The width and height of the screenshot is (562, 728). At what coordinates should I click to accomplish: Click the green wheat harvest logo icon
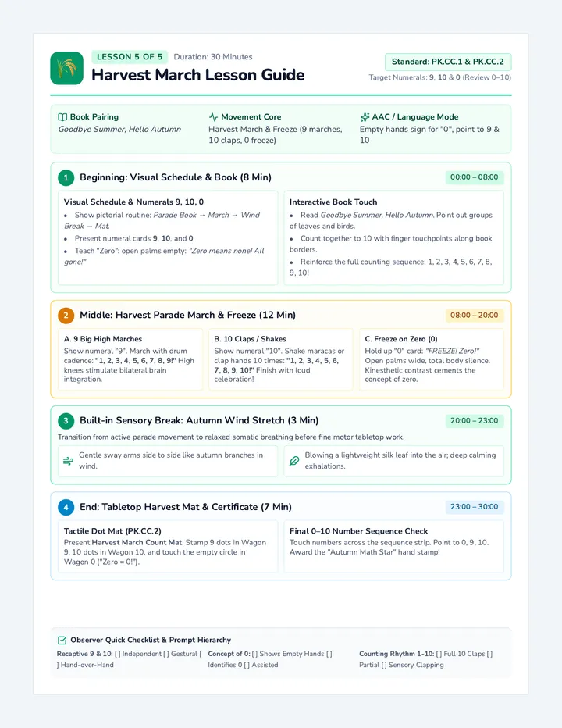[x=67, y=68]
